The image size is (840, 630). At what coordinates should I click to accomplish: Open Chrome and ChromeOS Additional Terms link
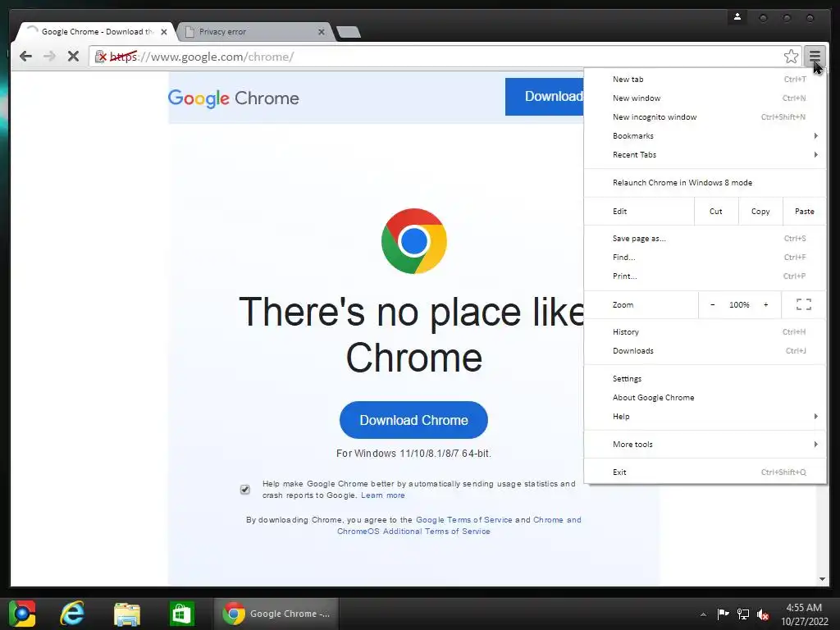click(459, 526)
